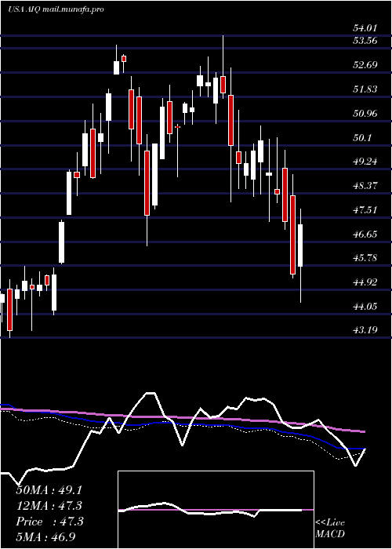
Task: Click the 'Price : 47.3' readout
Action: tap(49, 522)
